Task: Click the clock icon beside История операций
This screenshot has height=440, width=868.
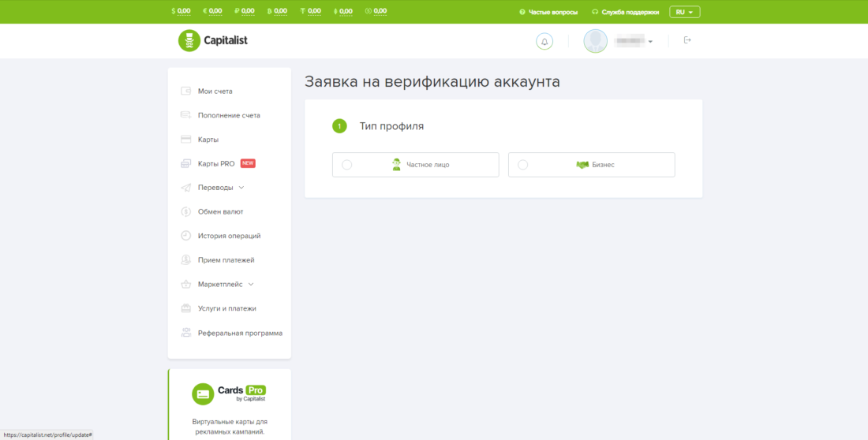Action: 186,236
